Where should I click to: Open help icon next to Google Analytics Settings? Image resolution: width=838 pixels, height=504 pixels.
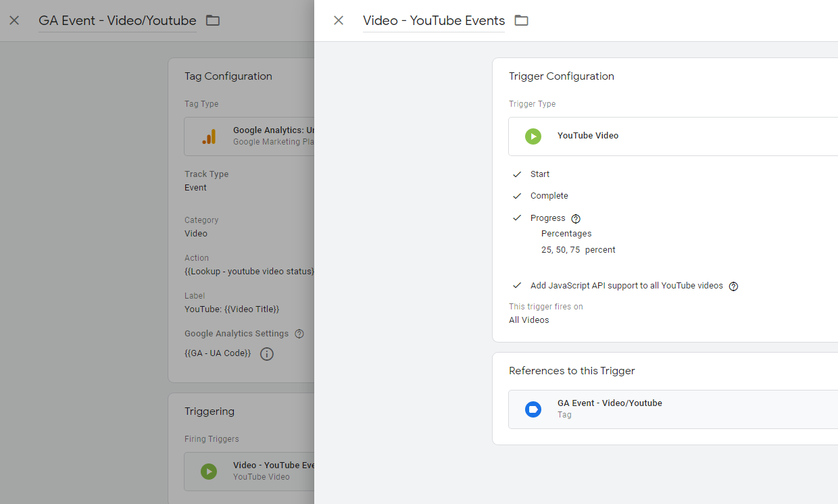tap(299, 334)
